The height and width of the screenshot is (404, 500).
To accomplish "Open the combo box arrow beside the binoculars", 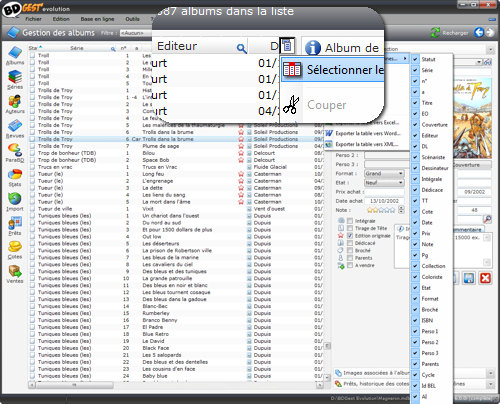I will click(479, 62).
